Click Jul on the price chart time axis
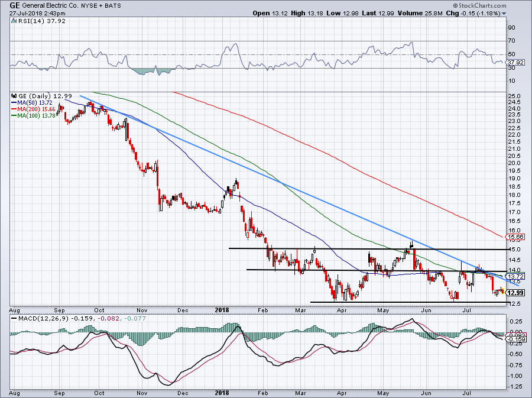Screen dimensions: 532x398 click(467, 310)
